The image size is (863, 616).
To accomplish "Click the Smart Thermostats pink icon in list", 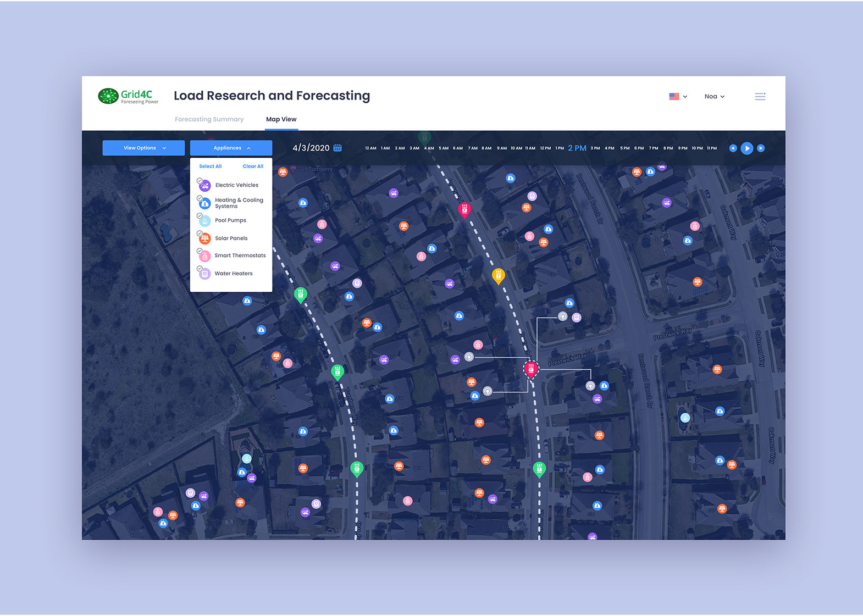I will tap(205, 256).
